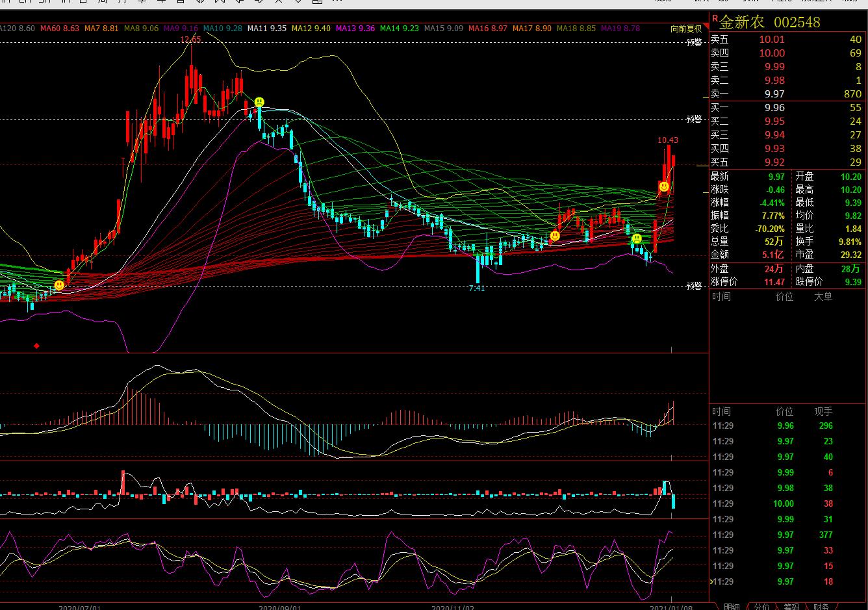The image size is (868, 610).
Task: Select the MA17 8.90 indicator label
Action: 532,29
